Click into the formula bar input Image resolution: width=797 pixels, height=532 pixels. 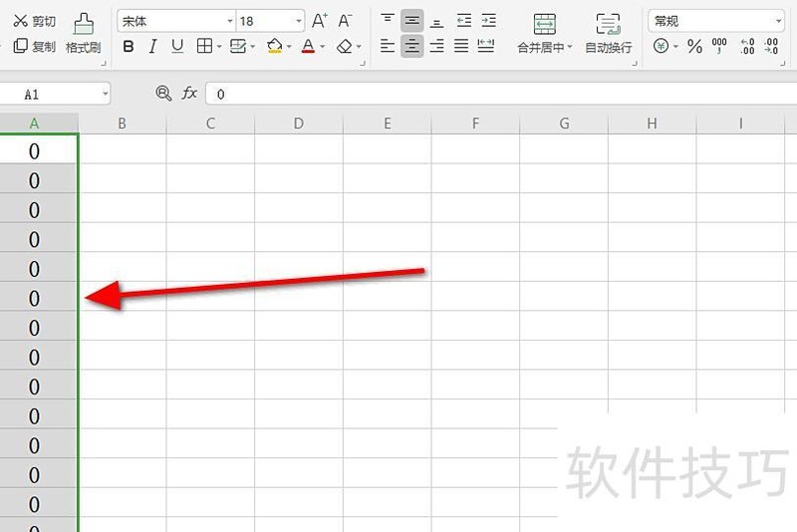pos(501,94)
